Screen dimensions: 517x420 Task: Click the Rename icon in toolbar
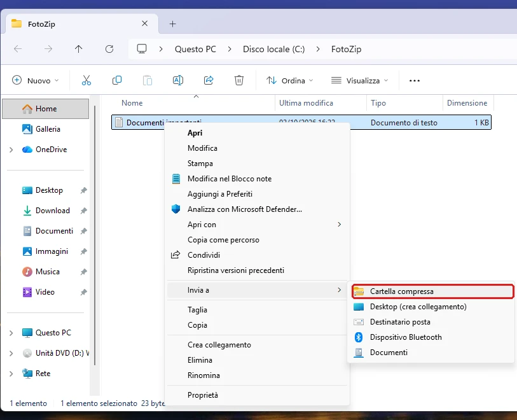178,81
